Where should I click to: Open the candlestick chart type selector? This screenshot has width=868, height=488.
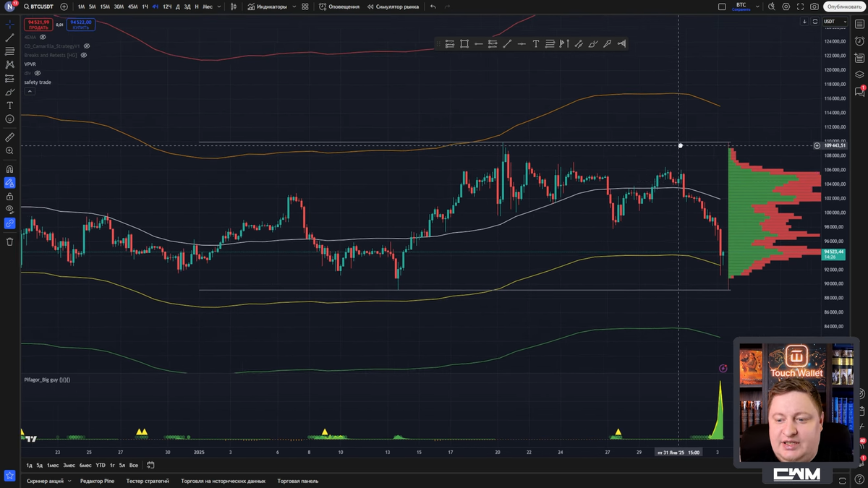point(233,7)
